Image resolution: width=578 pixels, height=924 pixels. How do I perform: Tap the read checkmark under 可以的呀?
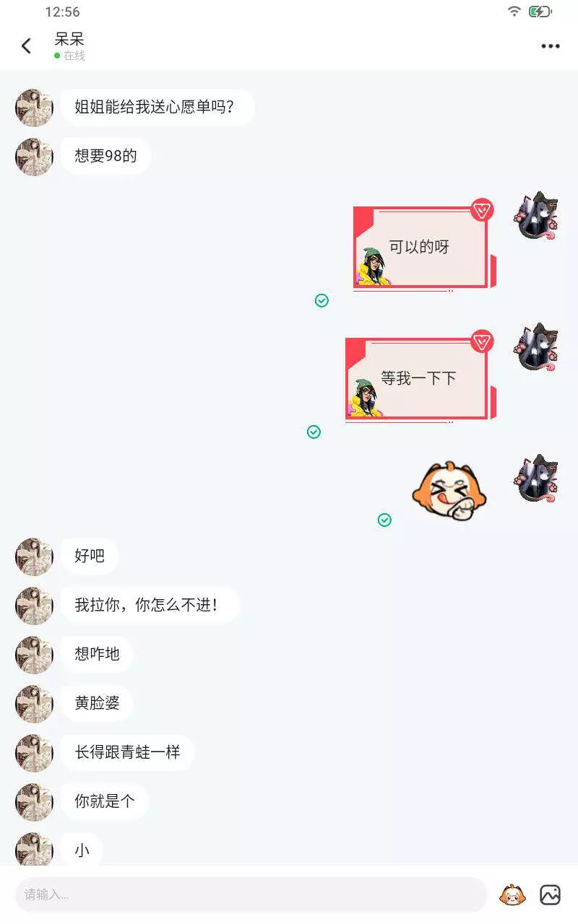coord(322,300)
